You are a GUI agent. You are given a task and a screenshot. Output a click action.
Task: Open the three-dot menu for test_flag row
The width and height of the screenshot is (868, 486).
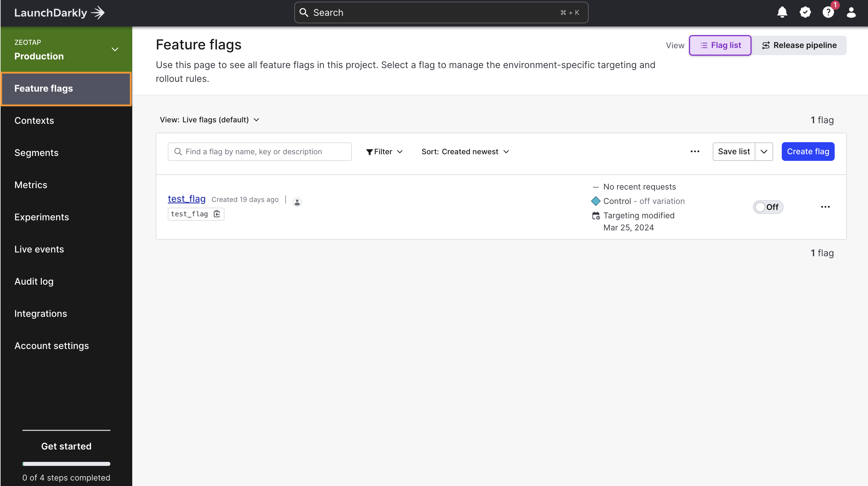click(825, 207)
